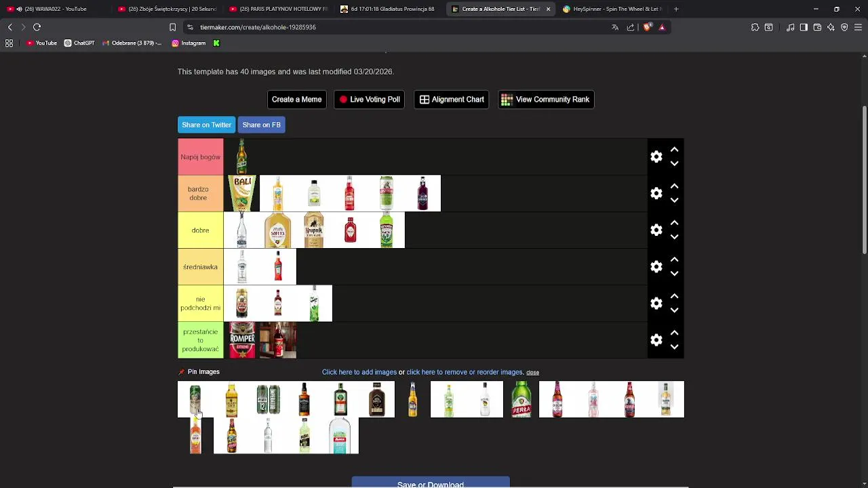Move przestańcie to produkować tier up with arrow
This screenshot has width=868, height=488.
click(x=674, y=332)
